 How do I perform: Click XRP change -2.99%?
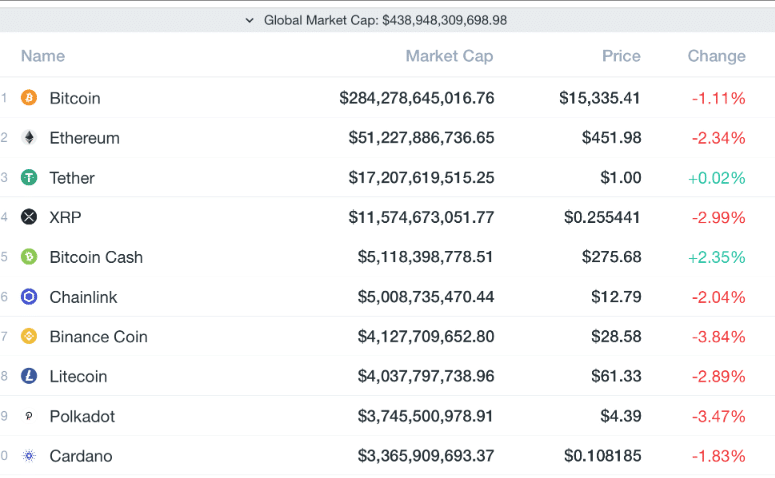(x=719, y=217)
